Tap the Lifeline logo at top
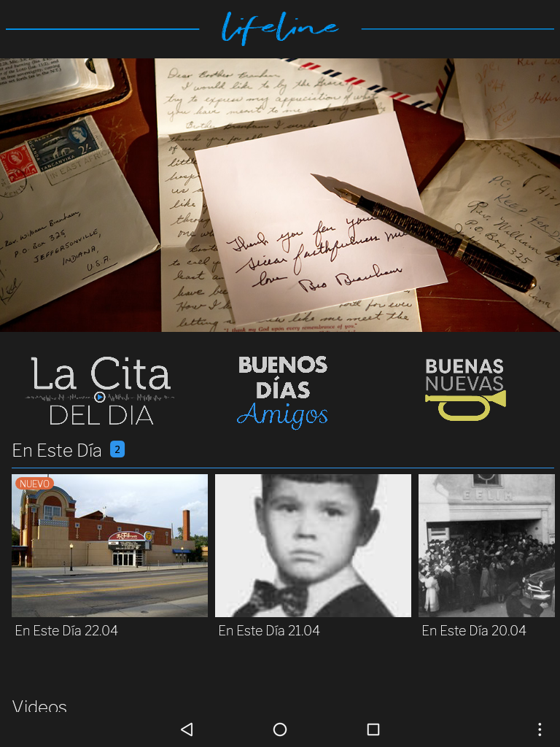560x747 pixels. (x=280, y=28)
